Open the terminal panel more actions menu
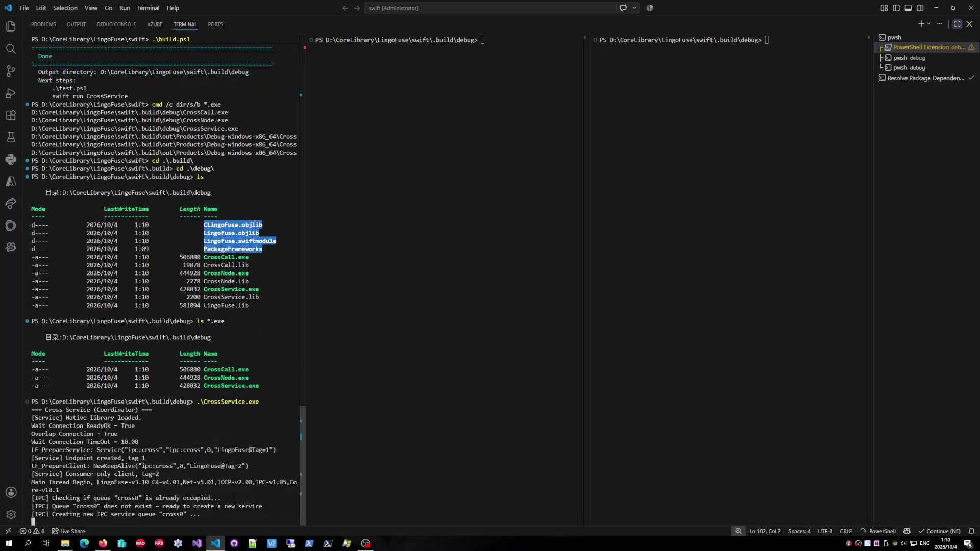This screenshot has width=980, height=551. coord(939,24)
